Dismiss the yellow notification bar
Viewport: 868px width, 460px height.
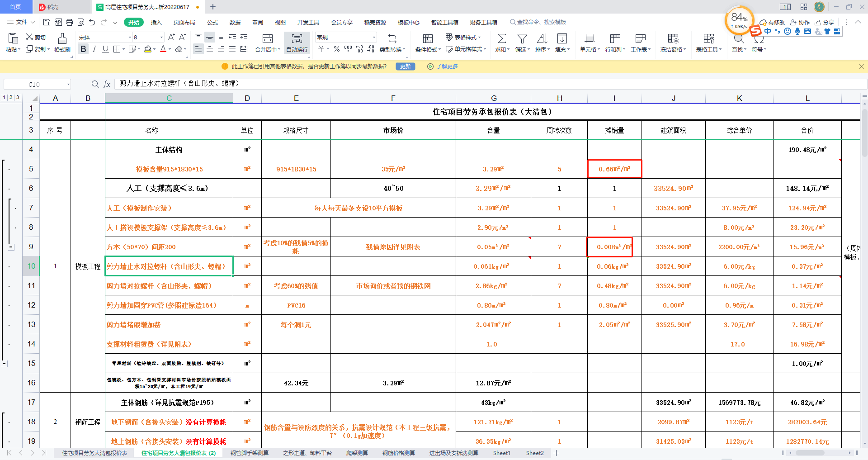point(862,66)
